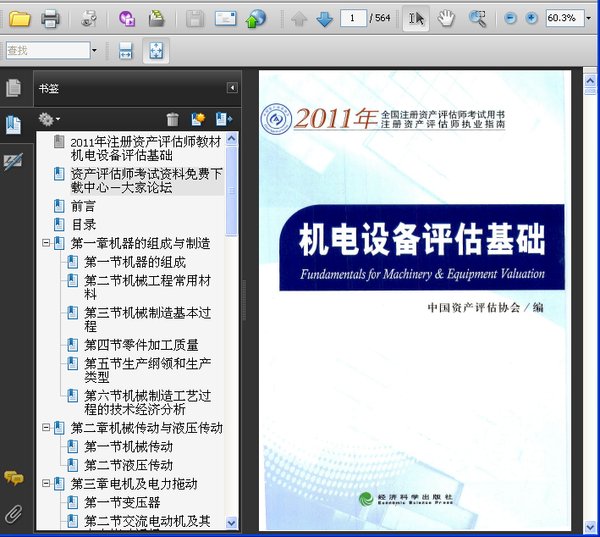Viewport: 600px width, 537px height.
Task: Open the Comments panel icon
Action: (x=14, y=478)
